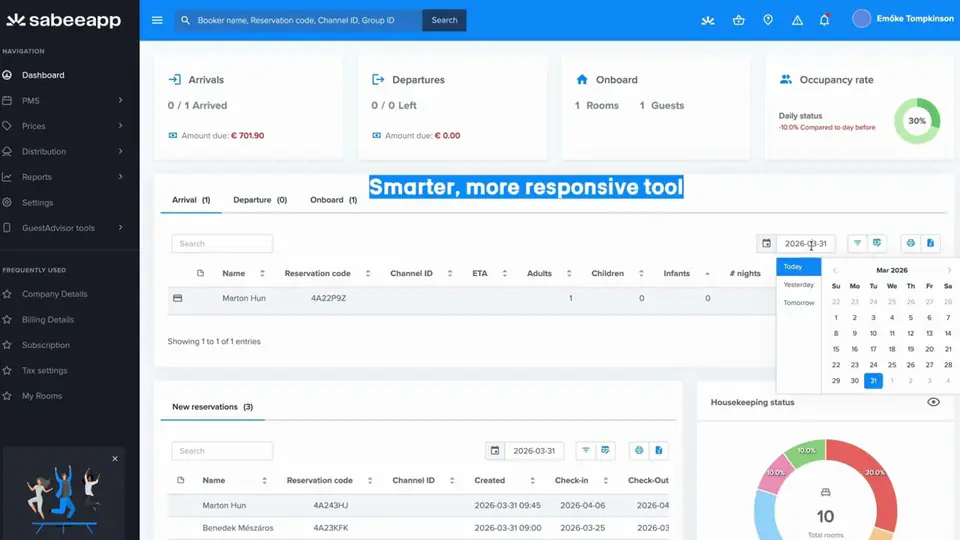The height and width of the screenshot is (540, 960).
Task: Pick day 15 in Mar 2026 calendar
Action: pyautogui.click(x=836, y=349)
